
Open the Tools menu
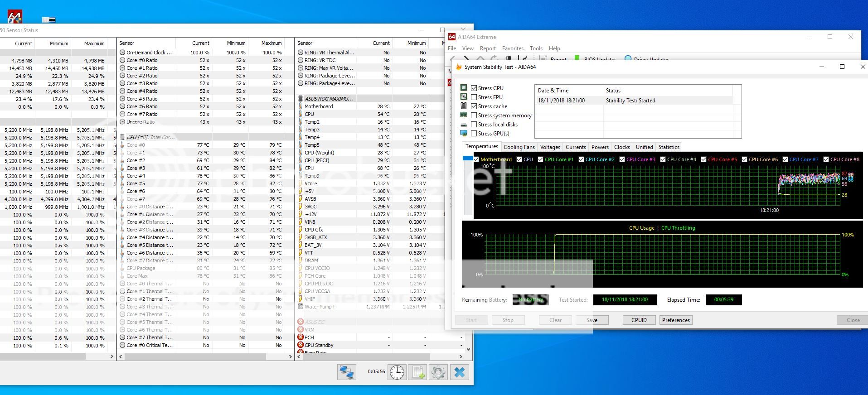pos(536,48)
